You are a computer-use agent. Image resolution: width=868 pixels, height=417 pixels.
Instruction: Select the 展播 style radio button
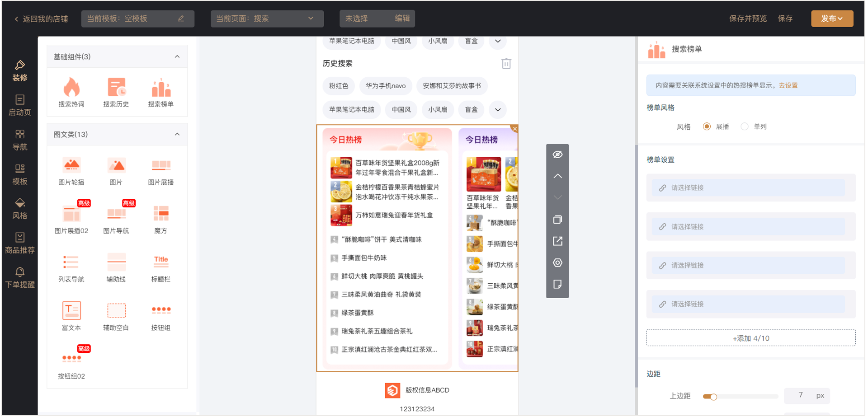tap(707, 127)
